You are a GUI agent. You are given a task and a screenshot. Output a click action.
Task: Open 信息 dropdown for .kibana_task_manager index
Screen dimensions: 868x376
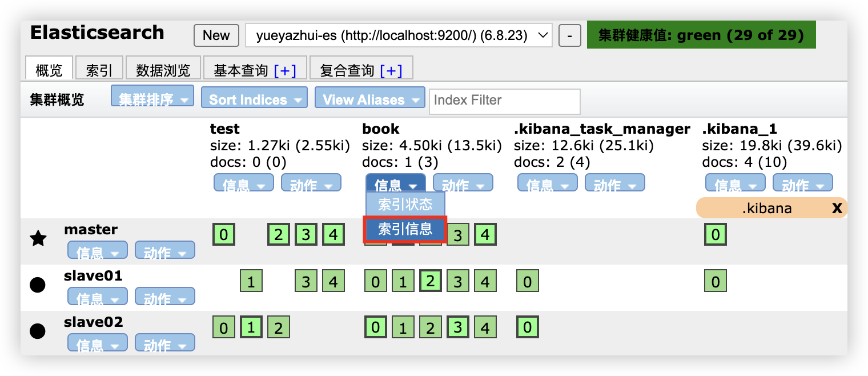548,183
